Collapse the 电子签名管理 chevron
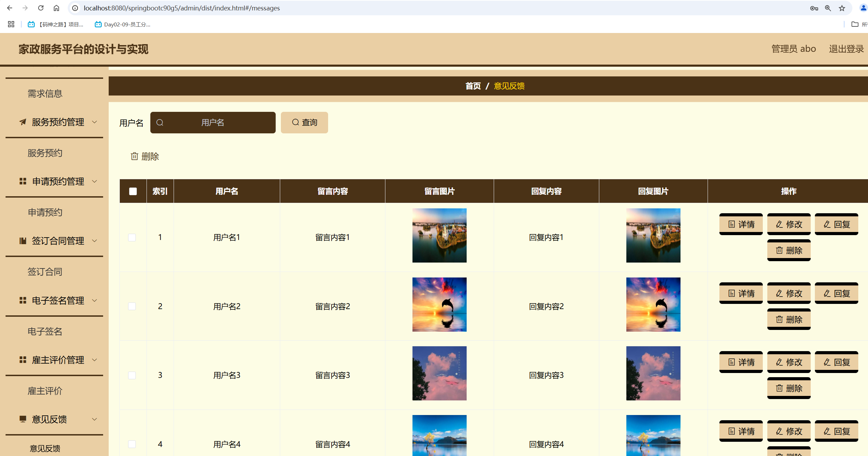Image resolution: width=868 pixels, height=456 pixels. [x=94, y=300]
